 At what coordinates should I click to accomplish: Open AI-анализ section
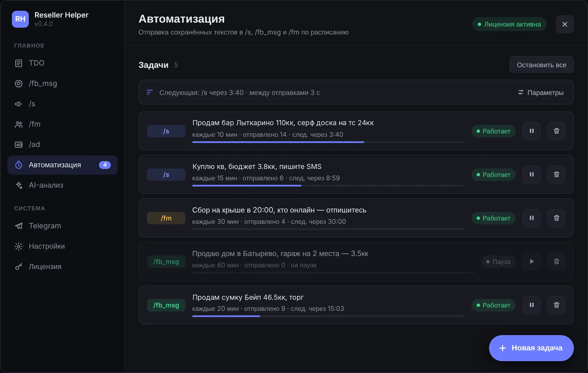click(62, 185)
